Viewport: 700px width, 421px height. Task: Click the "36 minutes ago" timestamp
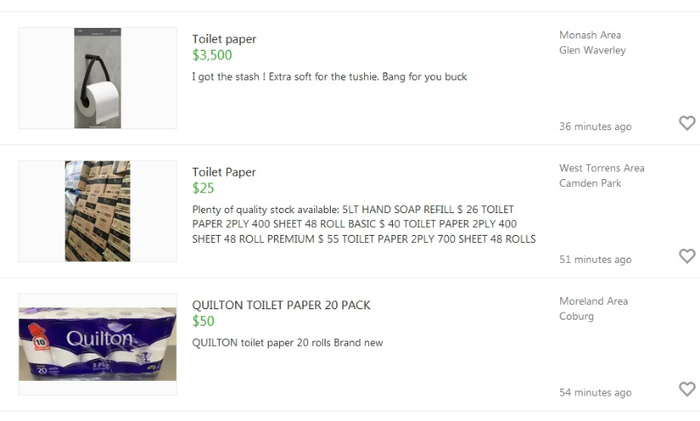point(595,127)
